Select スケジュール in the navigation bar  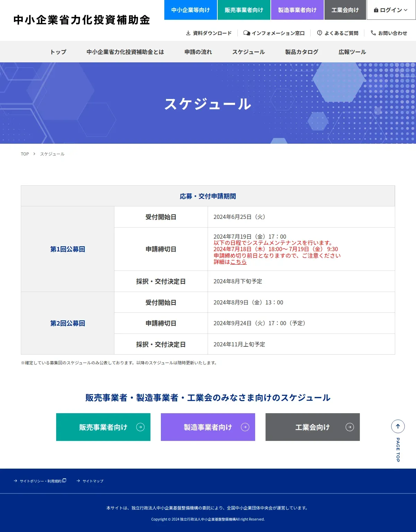point(249,52)
